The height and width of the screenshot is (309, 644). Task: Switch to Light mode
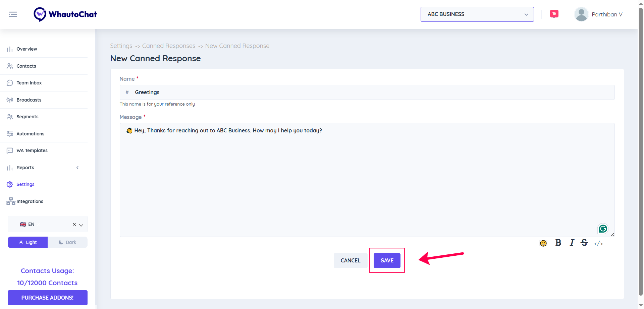(x=28, y=242)
